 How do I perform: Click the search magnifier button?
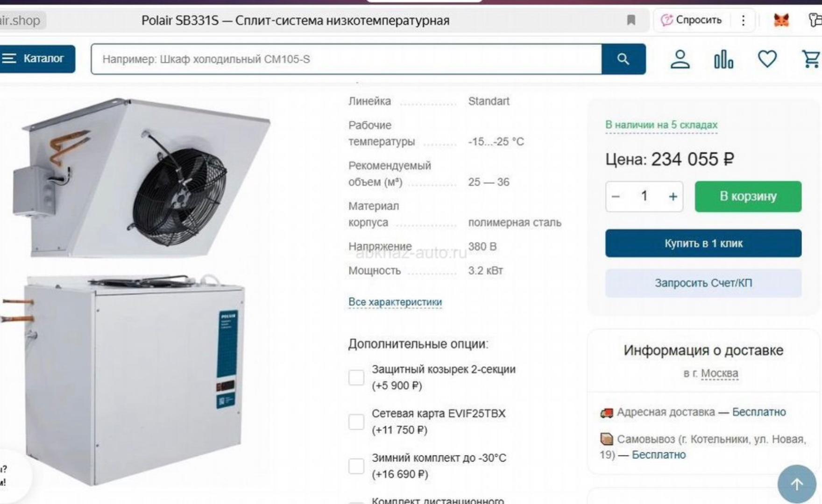tap(624, 59)
